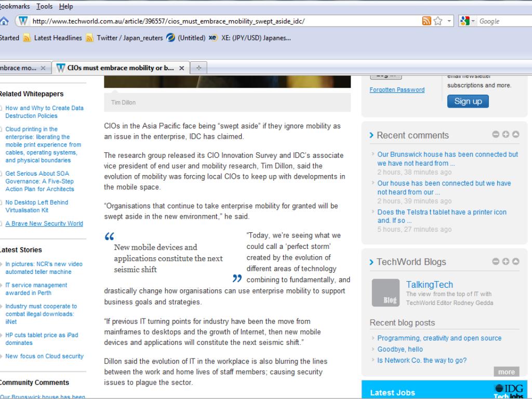Click the '2 hours, 38 minutes ago' timestamp

point(414,172)
